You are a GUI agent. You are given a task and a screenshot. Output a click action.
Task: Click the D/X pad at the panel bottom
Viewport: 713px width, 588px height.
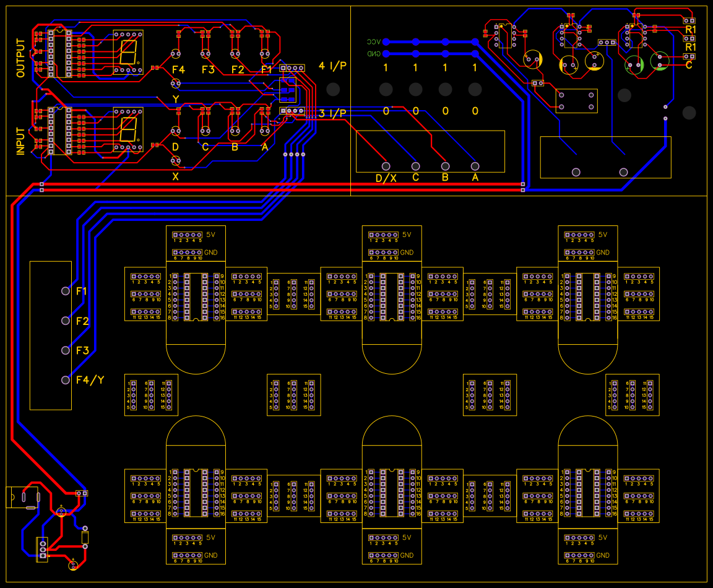386,166
